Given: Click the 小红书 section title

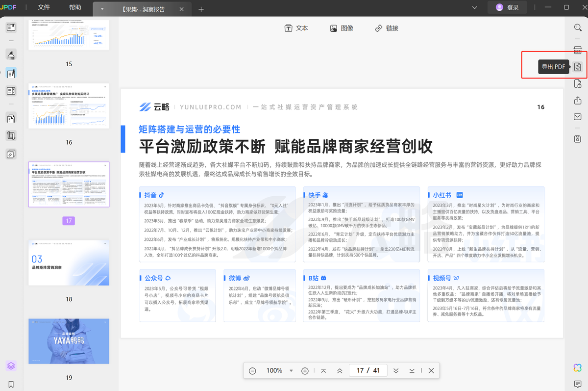Looking at the screenshot, I should 442,195.
